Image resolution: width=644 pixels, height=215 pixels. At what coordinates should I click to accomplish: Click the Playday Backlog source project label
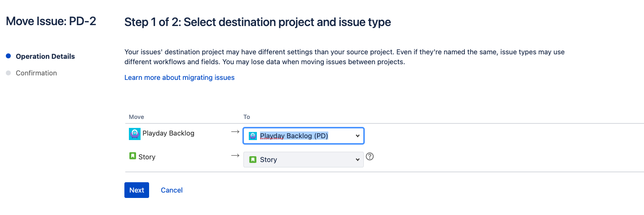pyautogui.click(x=168, y=133)
